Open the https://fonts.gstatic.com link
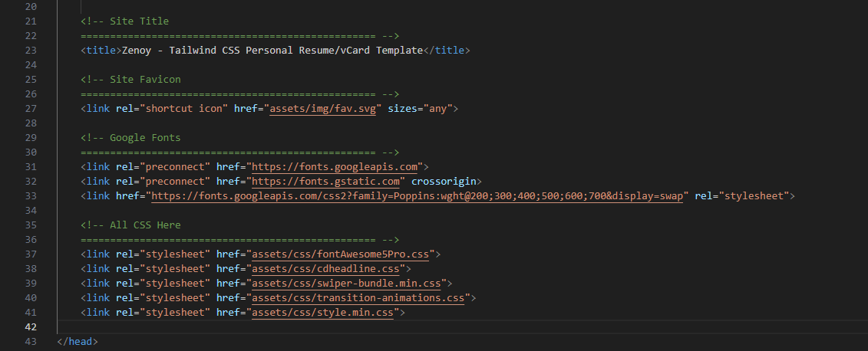The image size is (868, 351). point(325,181)
